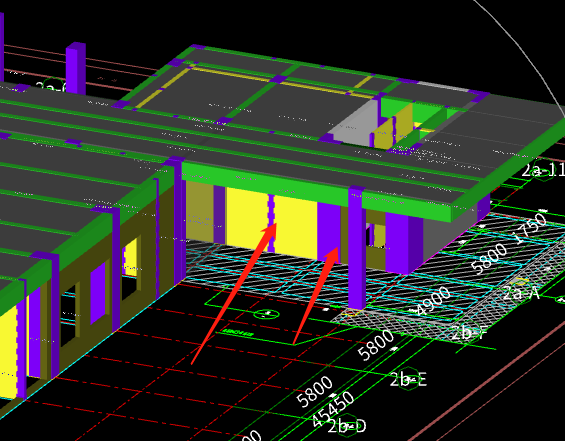Select the freestanding purple column at top left

[76, 68]
